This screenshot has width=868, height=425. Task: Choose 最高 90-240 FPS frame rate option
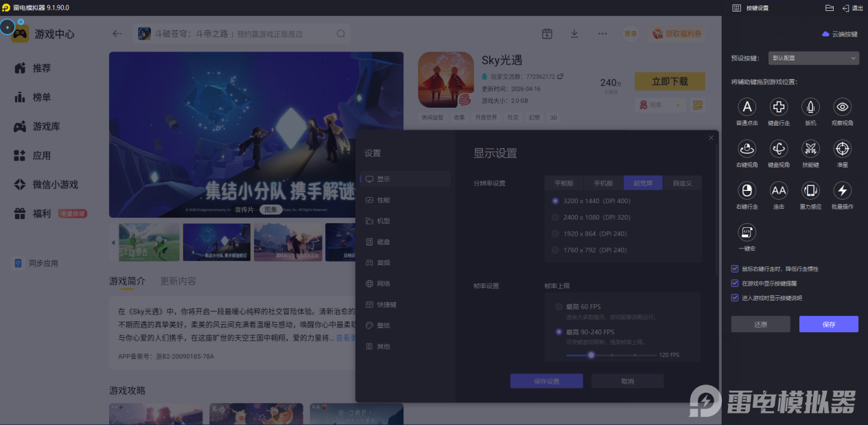point(585,332)
